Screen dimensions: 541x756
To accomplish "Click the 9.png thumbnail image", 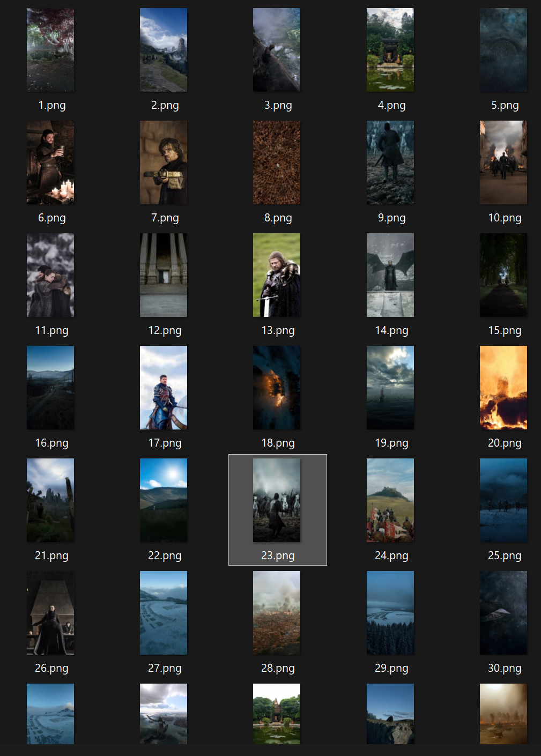I will (390, 162).
